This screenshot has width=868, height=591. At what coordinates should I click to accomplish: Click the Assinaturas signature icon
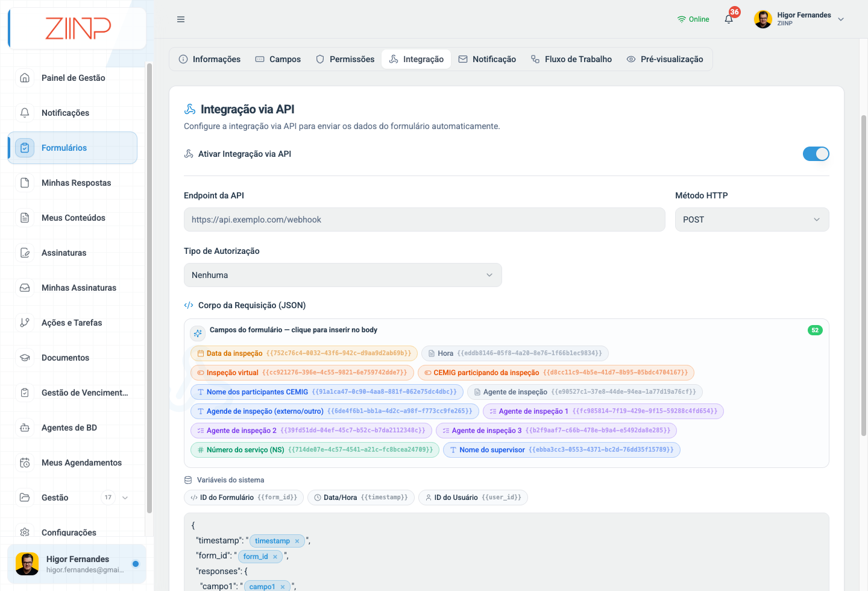(x=25, y=253)
